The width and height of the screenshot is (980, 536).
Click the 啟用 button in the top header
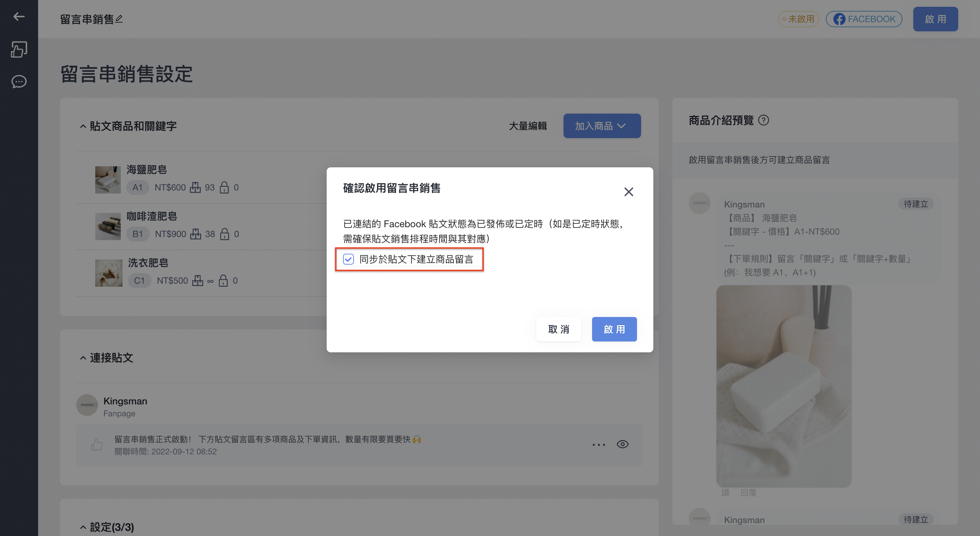point(935,19)
